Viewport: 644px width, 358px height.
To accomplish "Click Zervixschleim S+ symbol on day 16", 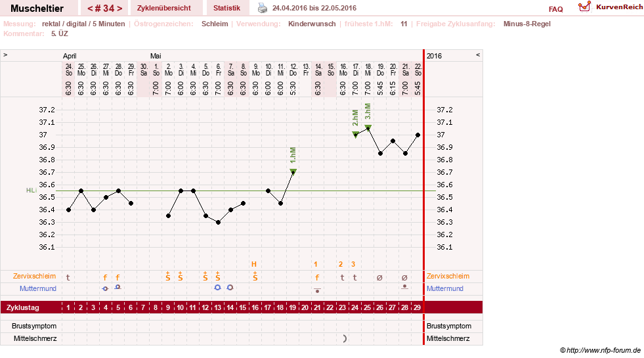I will pyautogui.click(x=255, y=276).
